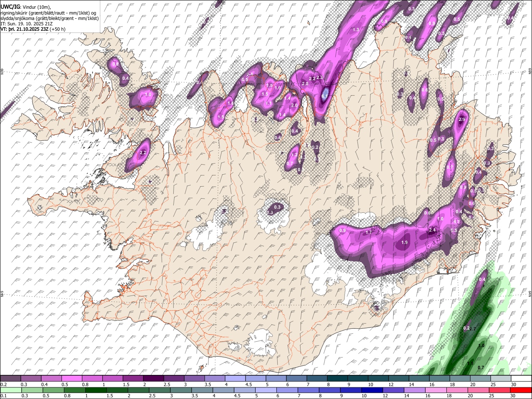Click the upper legend swatch between 1.5 and 2
This screenshot has width=532, height=399.
click(133, 379)
